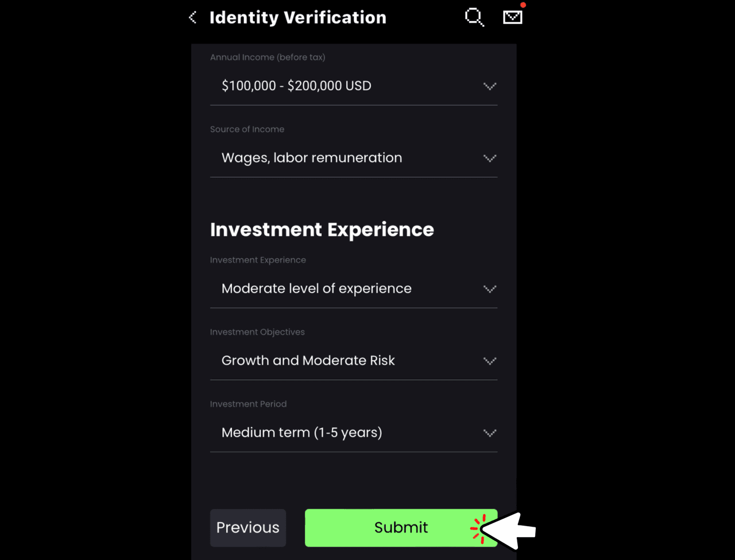Open search with the magnifier icon

click(474, 18)
